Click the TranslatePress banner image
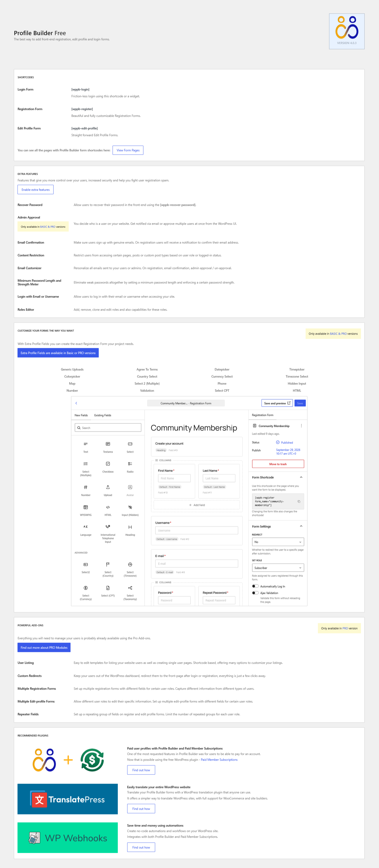The width and height of the screenshot is (379, 868). (68, 799)
